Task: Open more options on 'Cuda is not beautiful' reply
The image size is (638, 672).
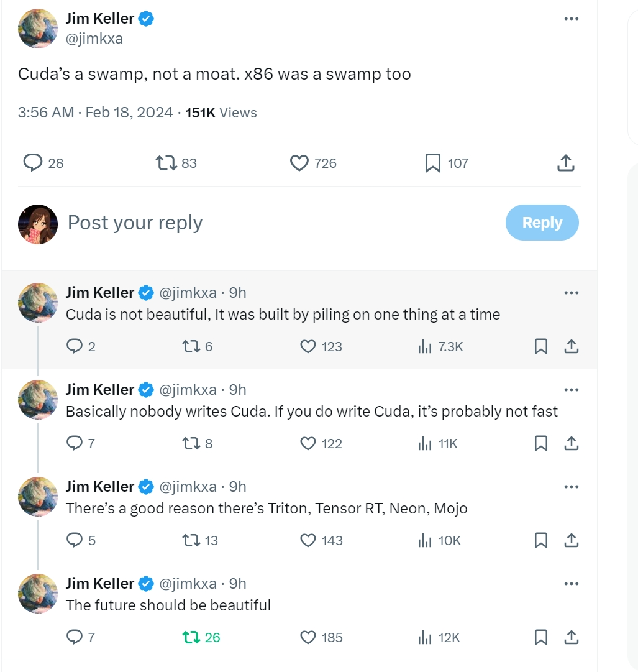Action: coord(572,293)
